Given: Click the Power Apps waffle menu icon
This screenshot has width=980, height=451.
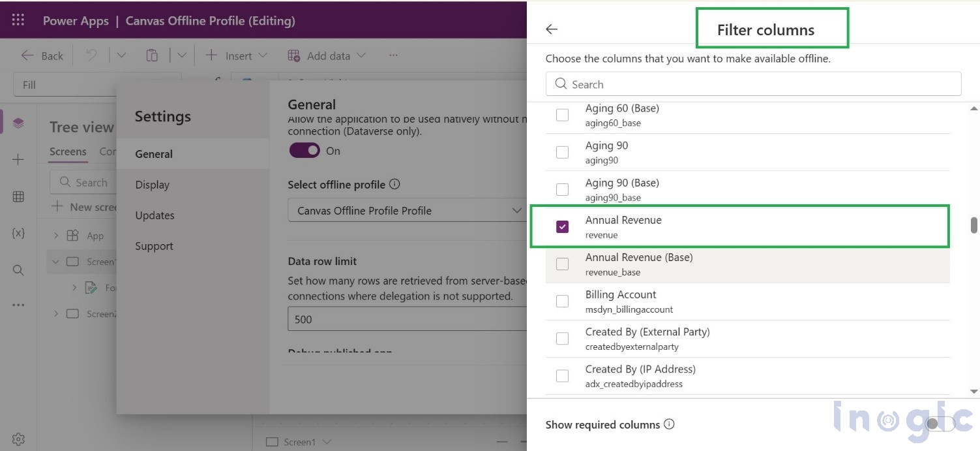Looking at the screenshot, I should point(18,20).
